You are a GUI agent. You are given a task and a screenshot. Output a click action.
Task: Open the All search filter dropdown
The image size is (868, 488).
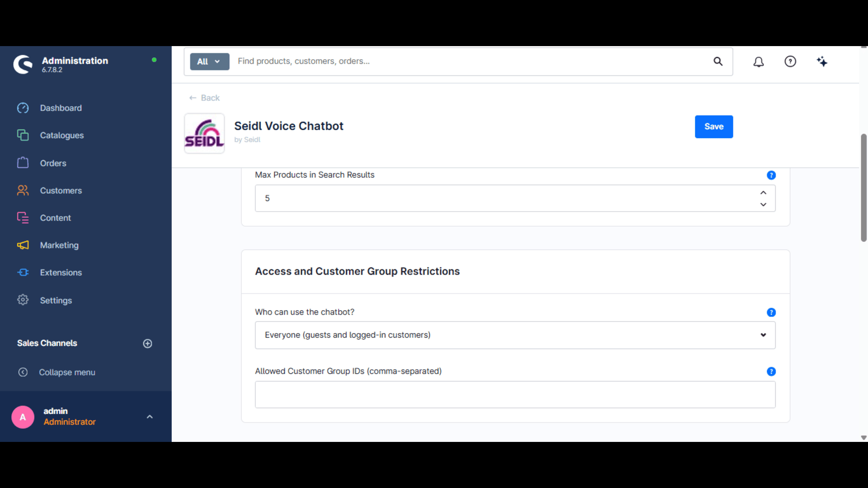(209, 61)
